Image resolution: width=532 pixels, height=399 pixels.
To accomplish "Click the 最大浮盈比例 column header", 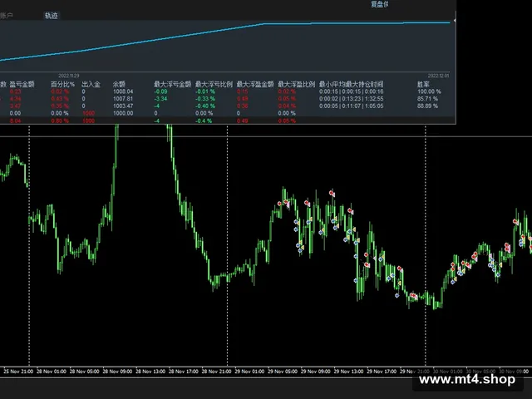I will coord(297,84).
